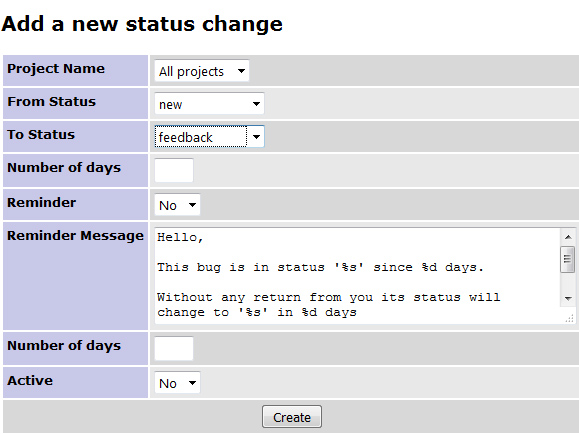Image resolution: width=579 pixels, height=434 pixels.
Task: Focus the second Number of days field below message
Action: point(174,348)
